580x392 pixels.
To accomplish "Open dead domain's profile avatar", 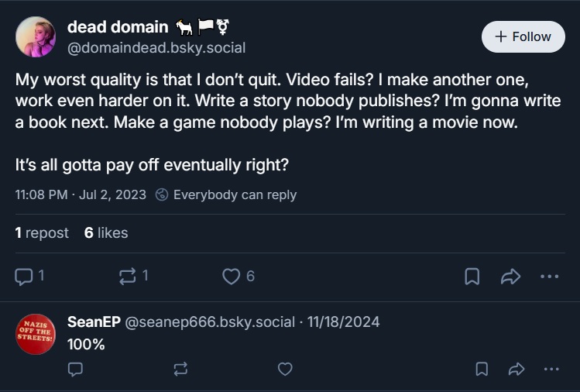I will (x=36, y=37).
